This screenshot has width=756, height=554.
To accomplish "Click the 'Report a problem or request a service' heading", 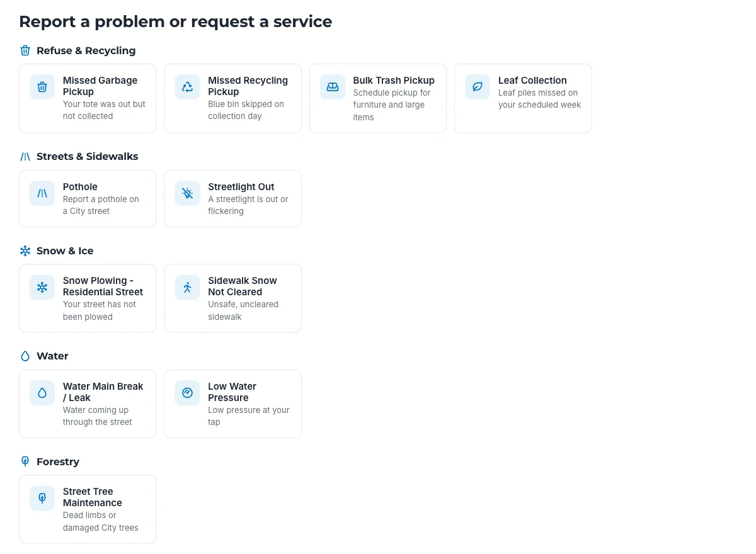I will [x=176, y=21].
